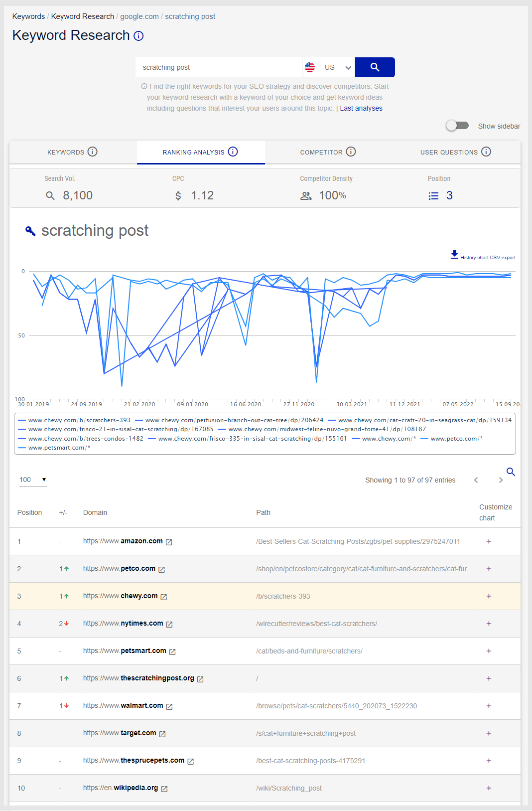The width and height of the screenshot is (532, 811).
Task: Open chewy.com external link icon
Action: (164, 597)
